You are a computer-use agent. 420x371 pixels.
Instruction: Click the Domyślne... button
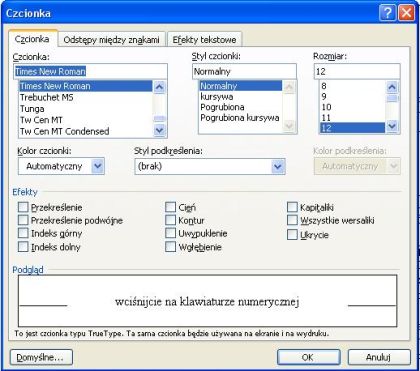[x=41, y=357]
